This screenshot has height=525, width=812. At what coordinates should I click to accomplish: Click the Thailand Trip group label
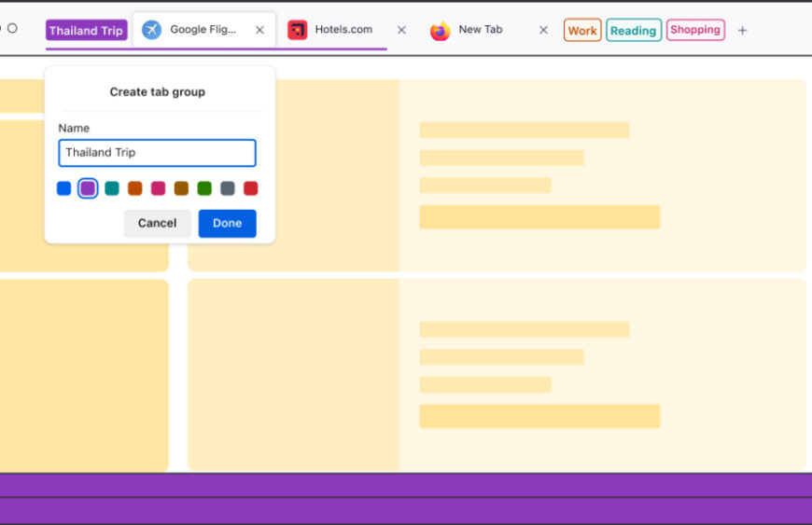pyautogui.click(x=86, y=31)
